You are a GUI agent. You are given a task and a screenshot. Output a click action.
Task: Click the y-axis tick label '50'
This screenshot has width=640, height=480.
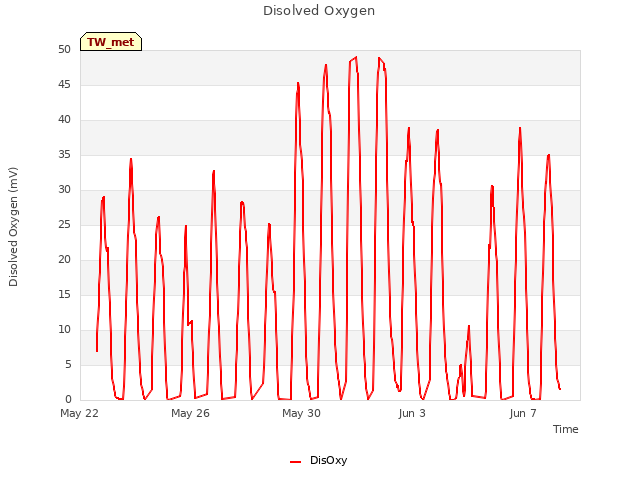tap(64, 50)
